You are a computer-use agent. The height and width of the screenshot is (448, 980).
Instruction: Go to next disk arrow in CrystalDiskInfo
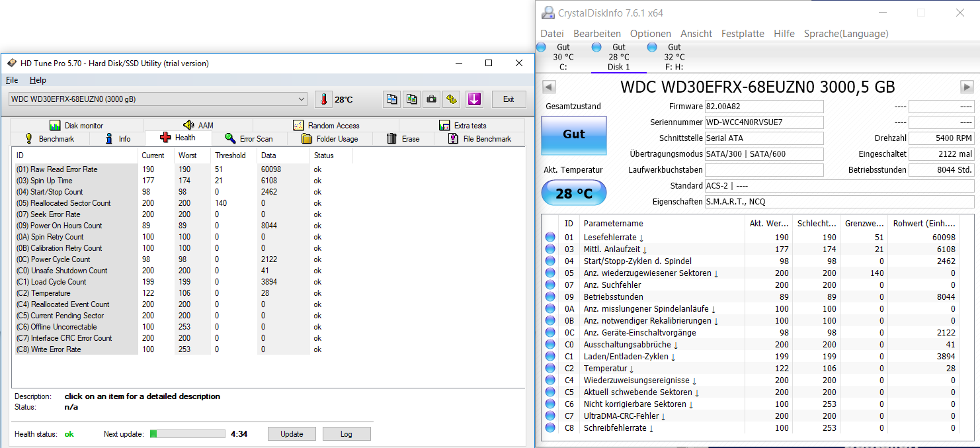(967, 87)
